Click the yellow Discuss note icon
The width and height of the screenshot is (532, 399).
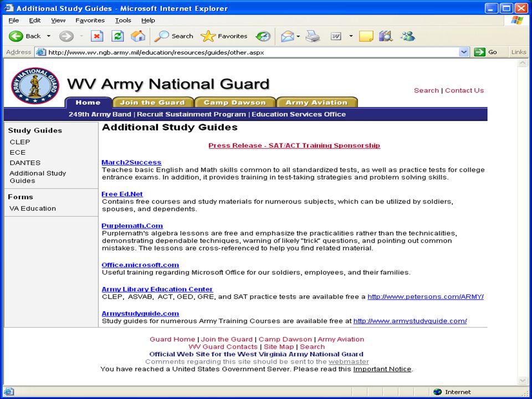[366, 36]
